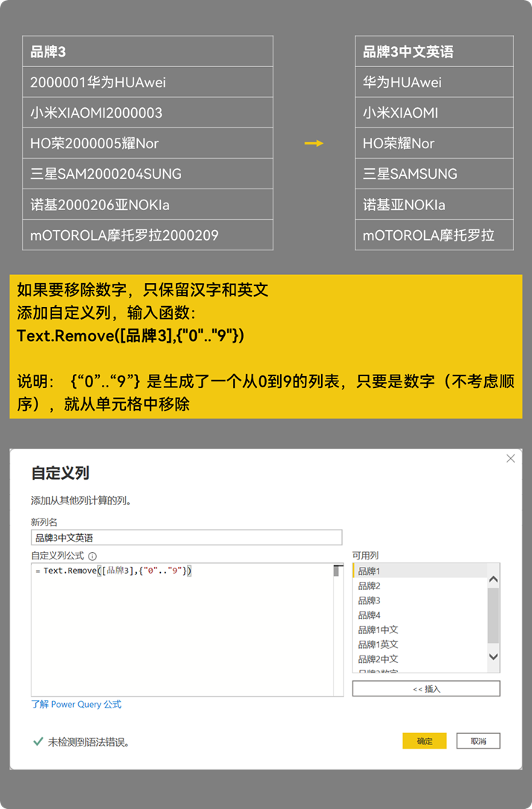Focus the 新列名 input field
This screenshot has width=532, height=809.
coord(186,538)
